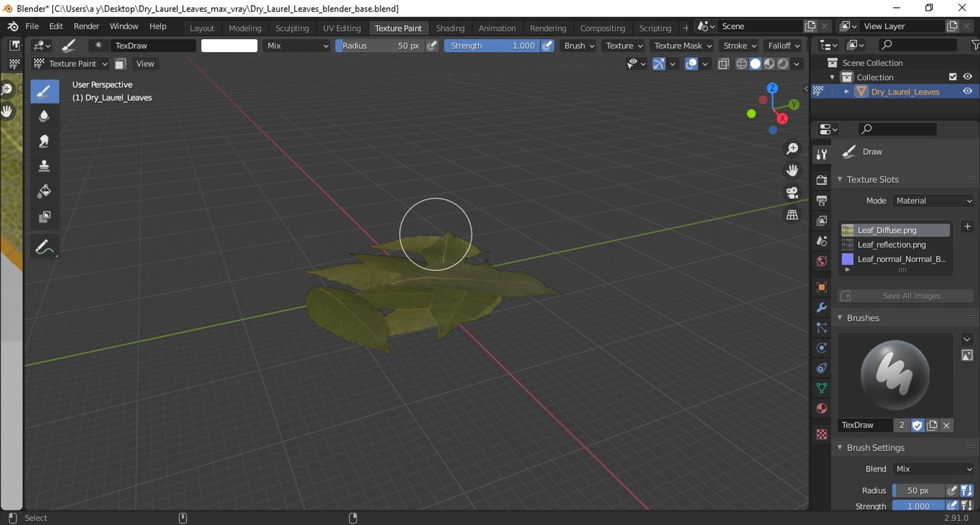Click the brush color swatch
980x525 pixels.
point(229,45)
